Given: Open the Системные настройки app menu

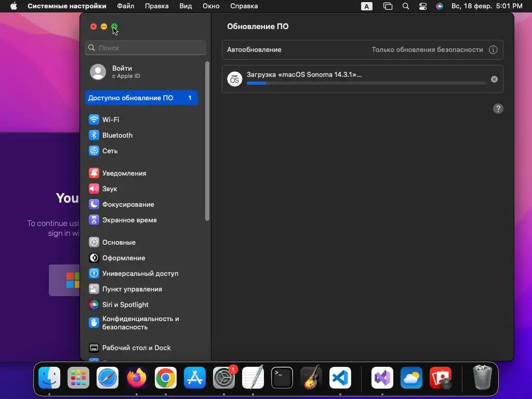Looking at the screenshot, I should click(x=67, y=6).
